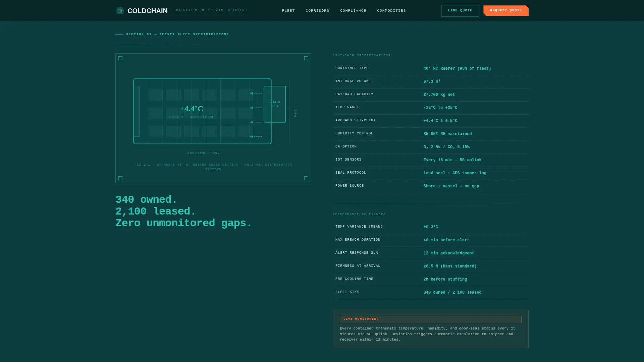The width and height of the screenshot is (644, 362).
Task: Click the Lane Quote button
Action: click(x=460, y=11)
